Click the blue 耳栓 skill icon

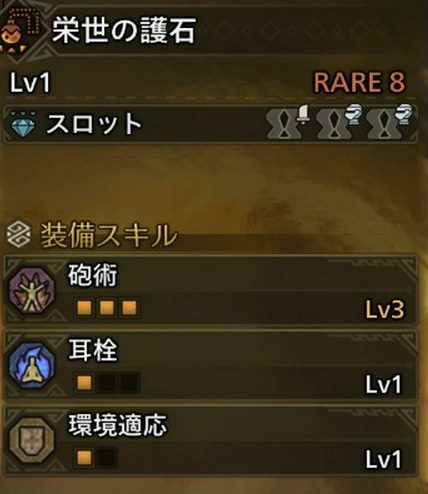click(x=32, y=366)
